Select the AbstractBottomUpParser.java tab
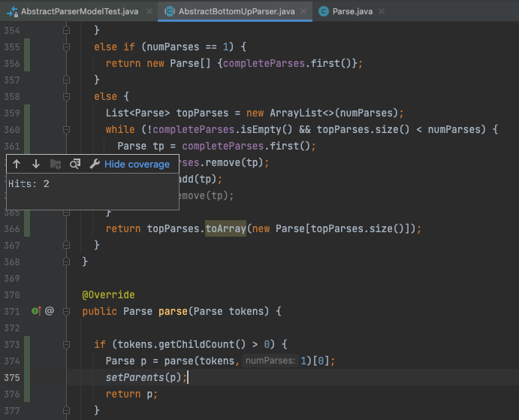The width and height of the screenshot is (519, 420). (237, 11)
